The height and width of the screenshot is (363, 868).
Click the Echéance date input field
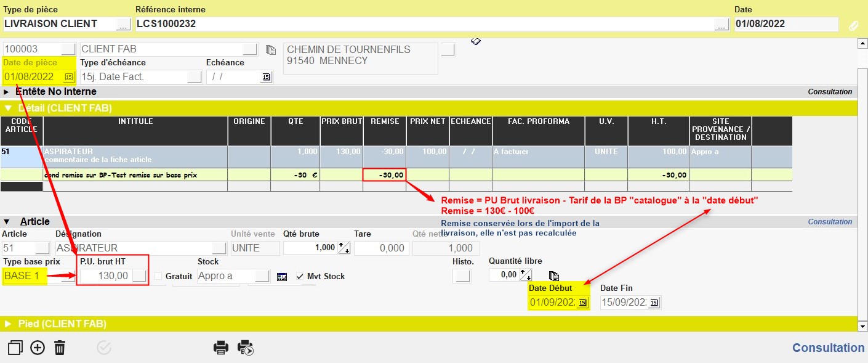click(x=234, y=76)
